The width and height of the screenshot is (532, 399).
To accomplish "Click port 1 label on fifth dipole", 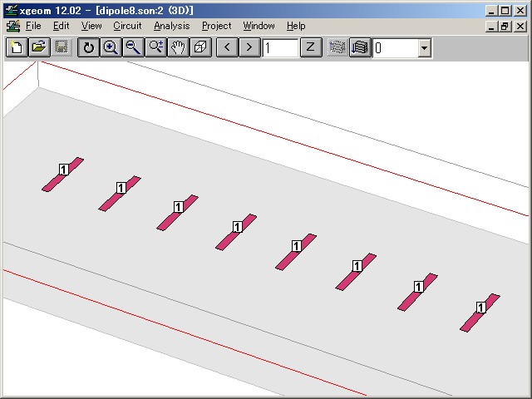I will tap(297, 246).
